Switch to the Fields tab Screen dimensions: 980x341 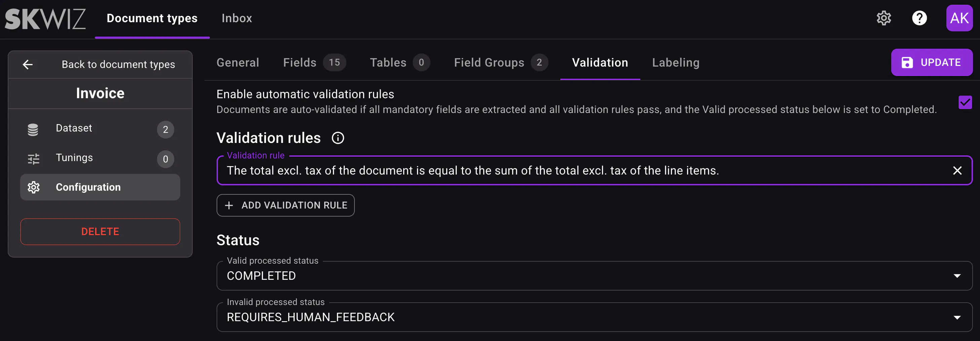point(300,63)
